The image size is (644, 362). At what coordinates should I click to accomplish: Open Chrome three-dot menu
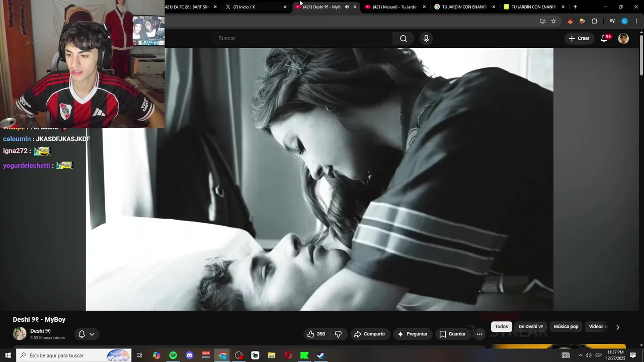[x=637, y=21]
